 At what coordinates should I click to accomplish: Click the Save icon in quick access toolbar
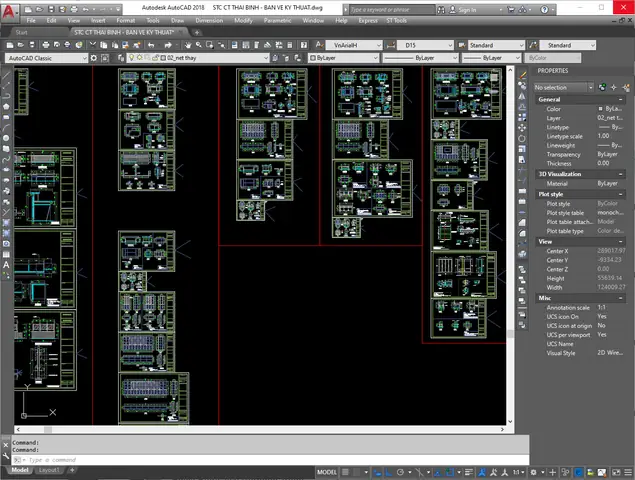(x=51, y=9)
